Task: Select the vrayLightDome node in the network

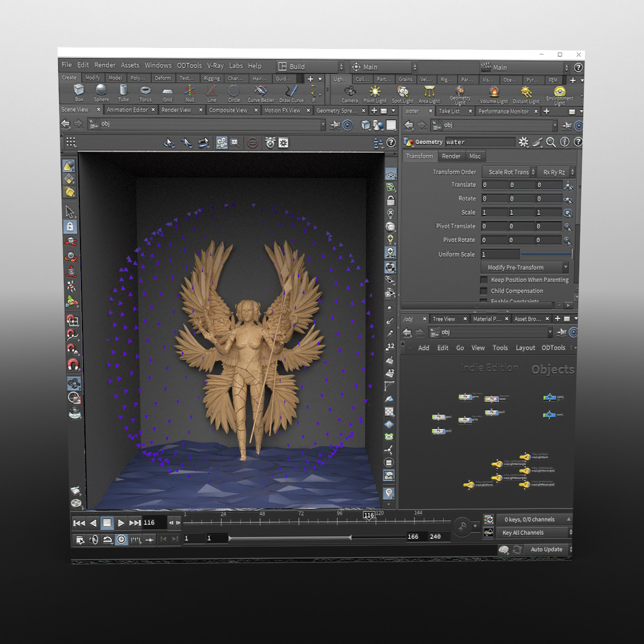Action: point(470,485)
